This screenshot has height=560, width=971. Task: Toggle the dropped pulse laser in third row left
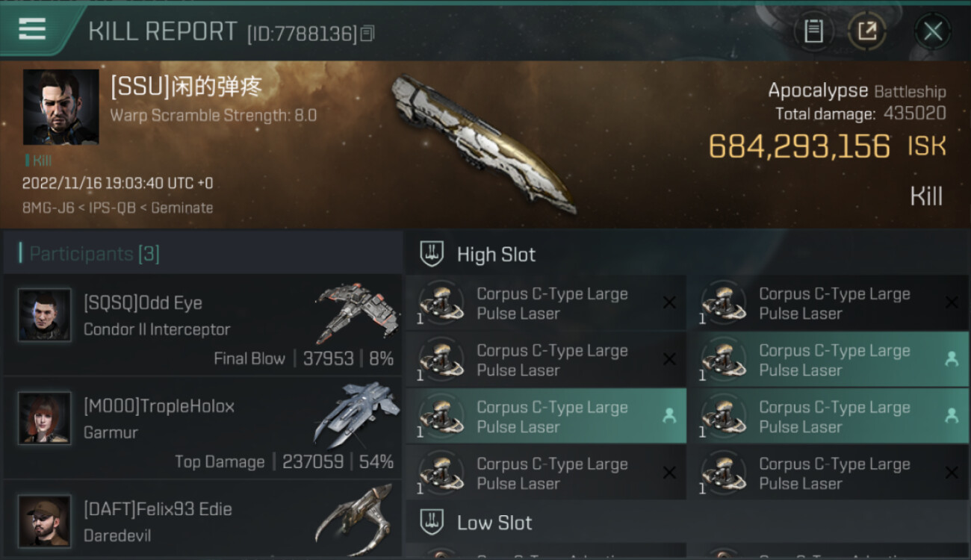click(x=546, y=417)
